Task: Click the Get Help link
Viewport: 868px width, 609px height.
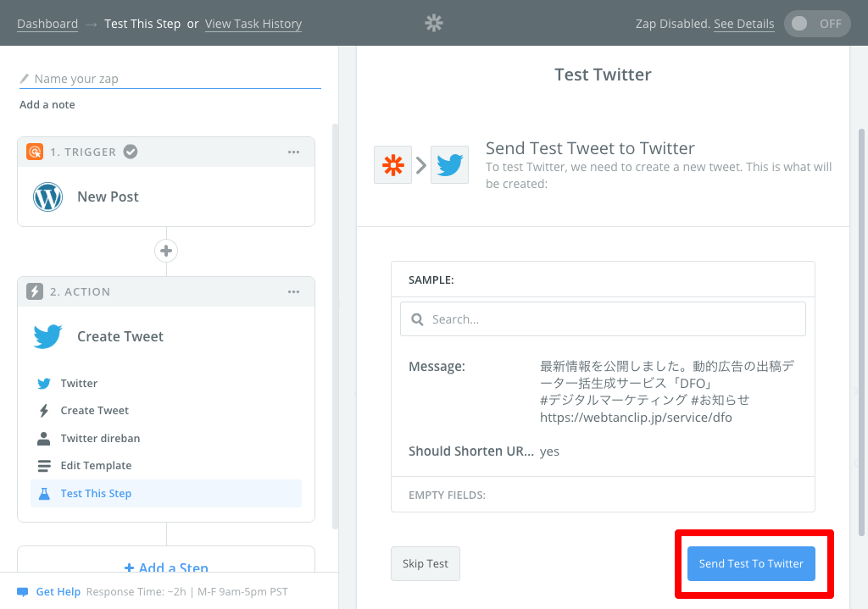Action: [x=58, y=592]
